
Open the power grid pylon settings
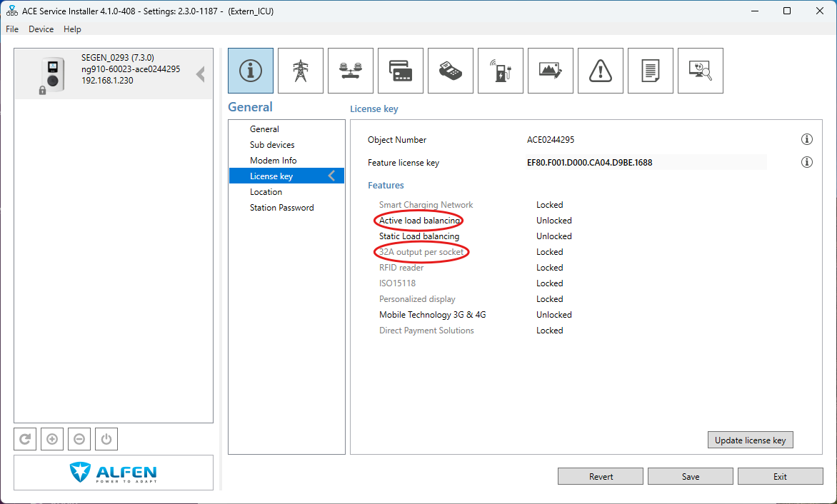(x=301, y=71)
